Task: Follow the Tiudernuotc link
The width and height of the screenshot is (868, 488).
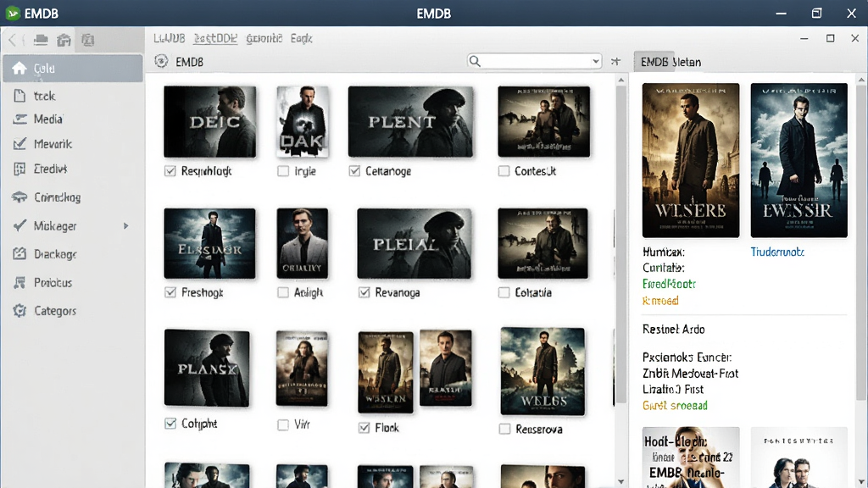Action: (777, 252)
